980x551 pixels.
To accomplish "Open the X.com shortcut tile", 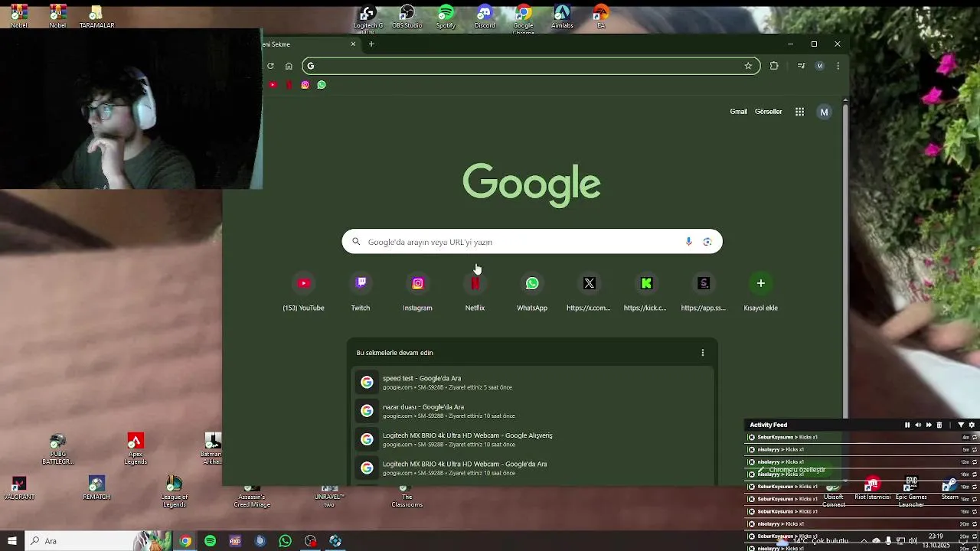I will tap(589, 292).
